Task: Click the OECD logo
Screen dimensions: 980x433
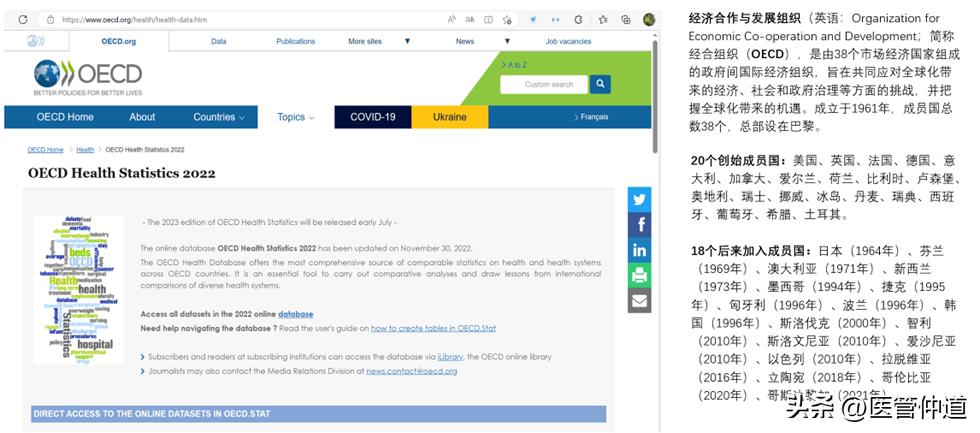Action: pyautogui.click(x=88, y=78)
